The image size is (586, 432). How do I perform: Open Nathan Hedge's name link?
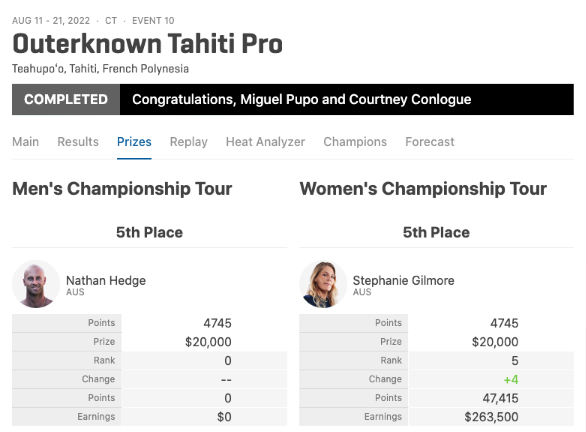tap(106, 281)
